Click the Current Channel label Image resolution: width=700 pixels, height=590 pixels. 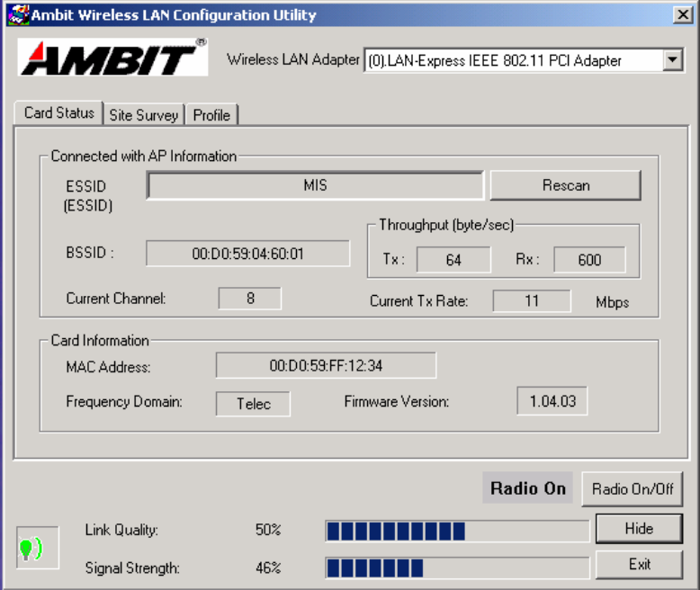[x=116, y=298]
